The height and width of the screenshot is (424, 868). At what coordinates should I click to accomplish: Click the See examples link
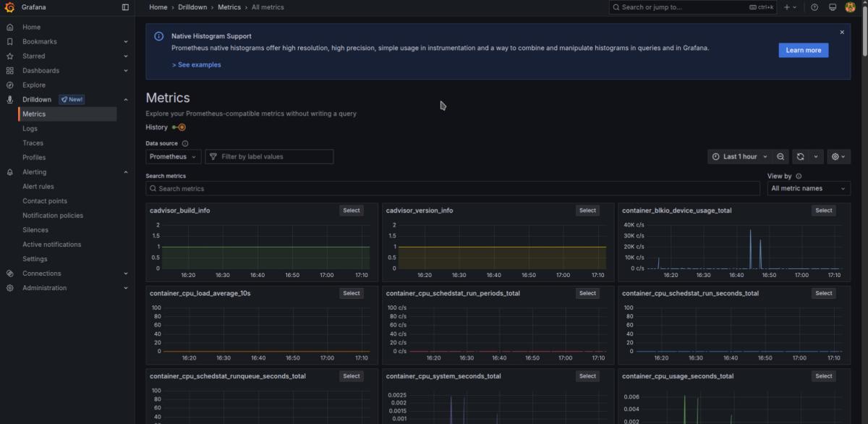[x=197, y=64]
